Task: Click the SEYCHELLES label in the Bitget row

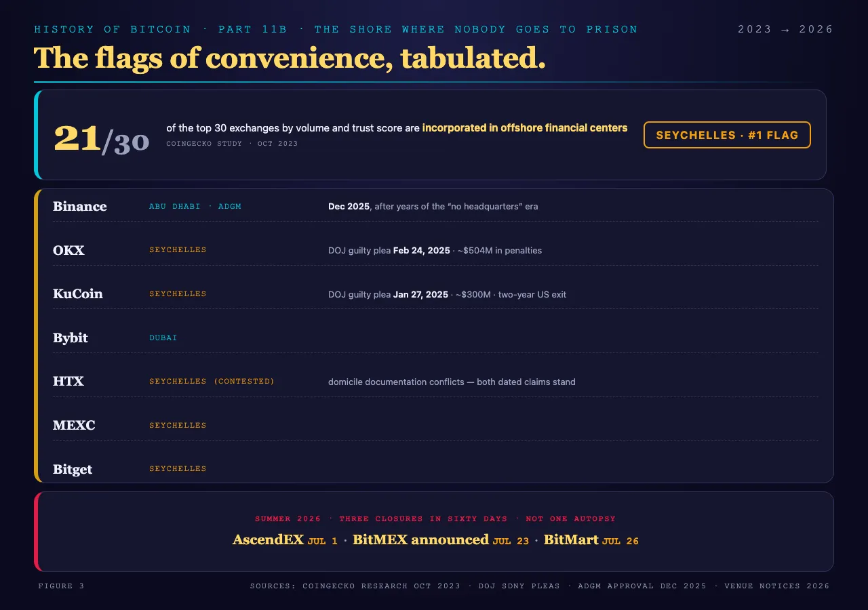Action: click(178, 469)
